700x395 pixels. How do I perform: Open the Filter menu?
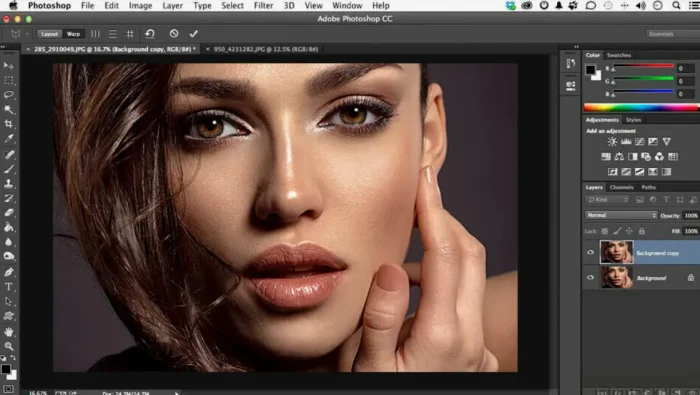263,5
